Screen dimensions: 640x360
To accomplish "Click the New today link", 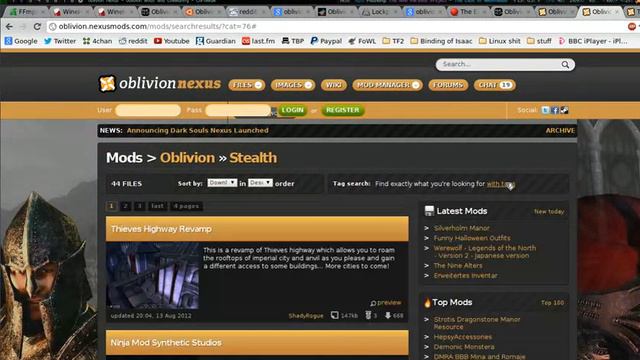I will coord(549,211).
